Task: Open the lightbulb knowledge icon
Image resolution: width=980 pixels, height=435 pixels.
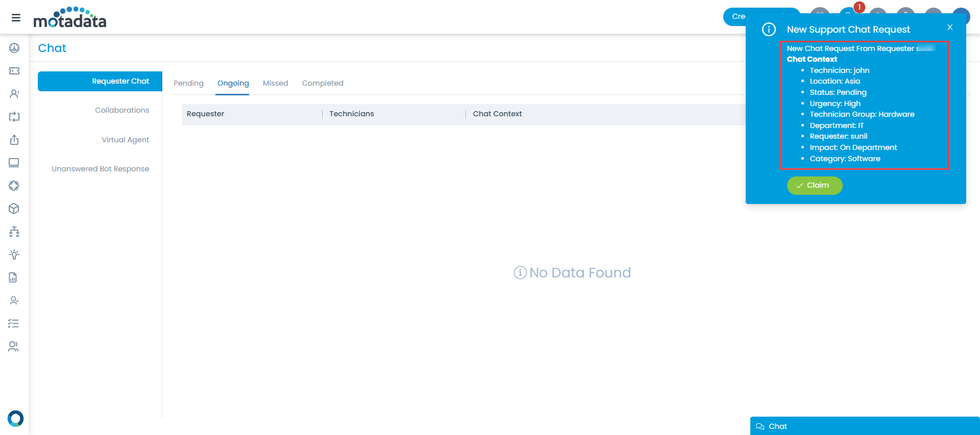Action: click(14, 254)
